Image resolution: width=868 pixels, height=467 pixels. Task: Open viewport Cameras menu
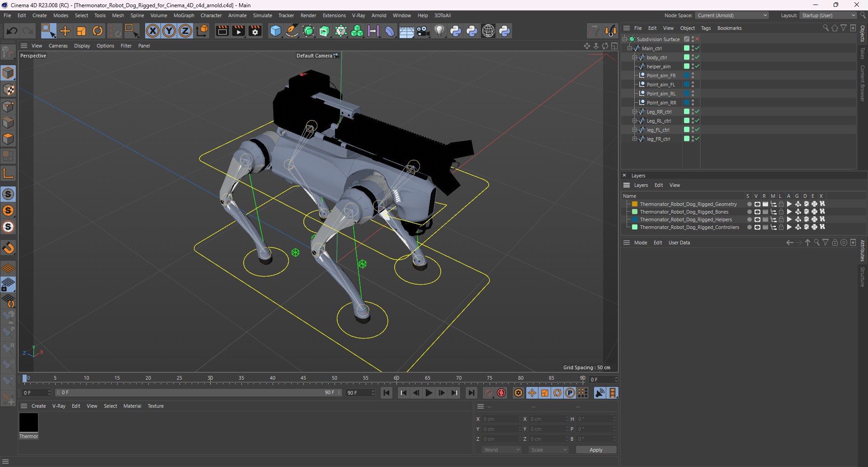tap(58, 46)
